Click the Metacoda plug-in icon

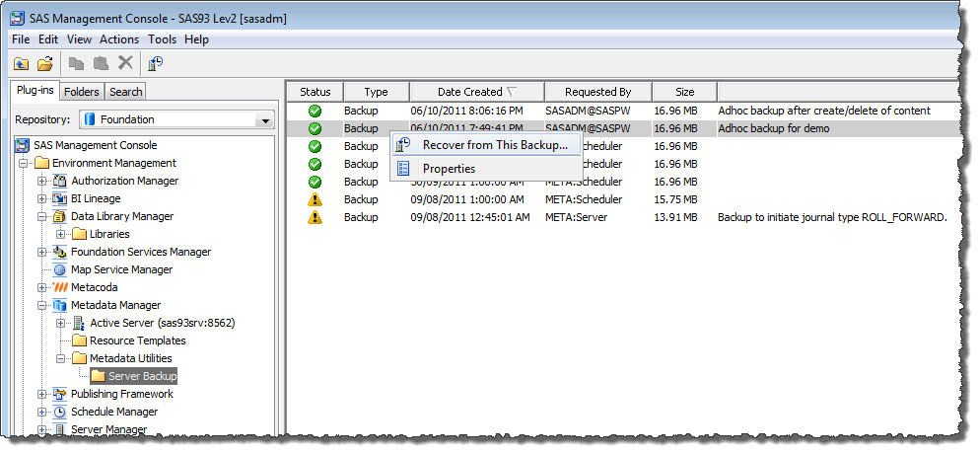60,287
